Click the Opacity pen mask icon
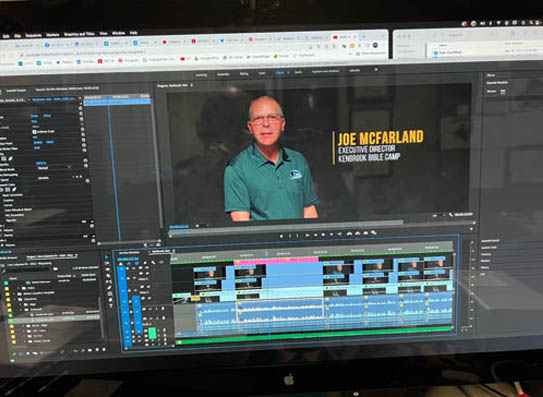 point(10,159)
